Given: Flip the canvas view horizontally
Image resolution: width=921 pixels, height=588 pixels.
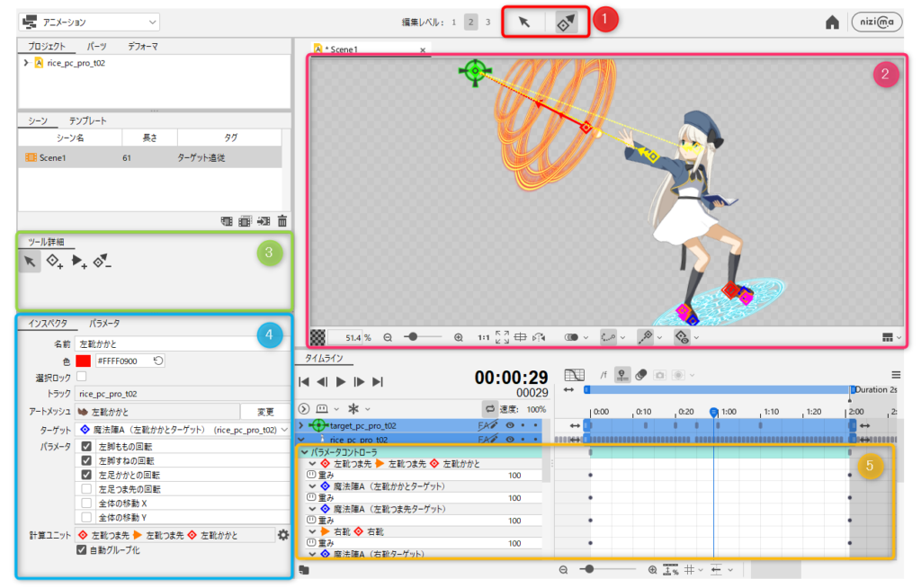Looking at the screenshot, I should click(x=539, y=338).
